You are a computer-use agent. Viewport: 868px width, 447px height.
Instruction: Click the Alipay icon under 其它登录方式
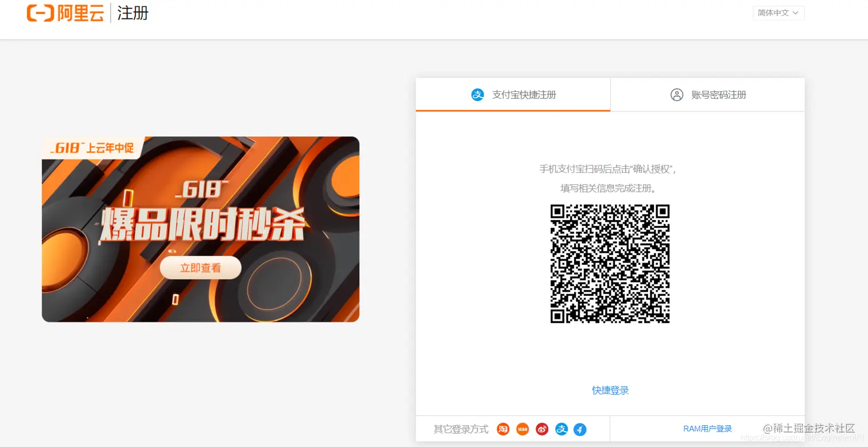click(x=561, y=429)
